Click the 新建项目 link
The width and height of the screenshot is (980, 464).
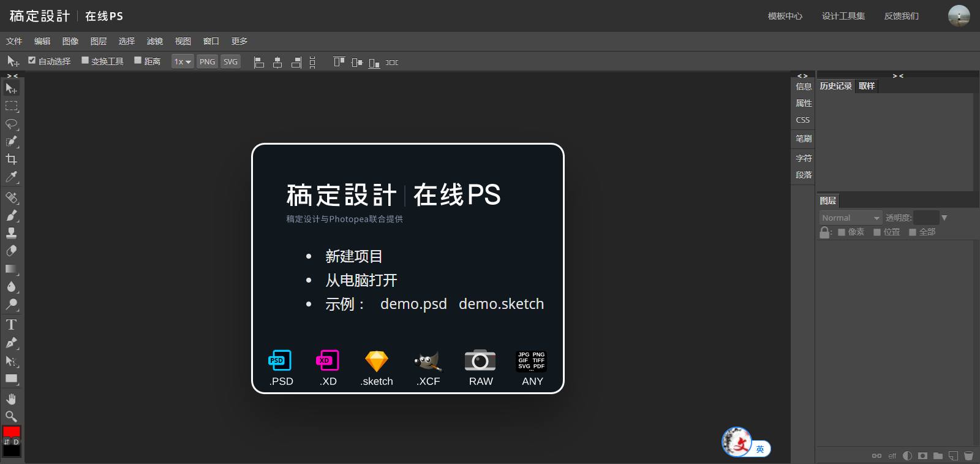click(354, 256)
